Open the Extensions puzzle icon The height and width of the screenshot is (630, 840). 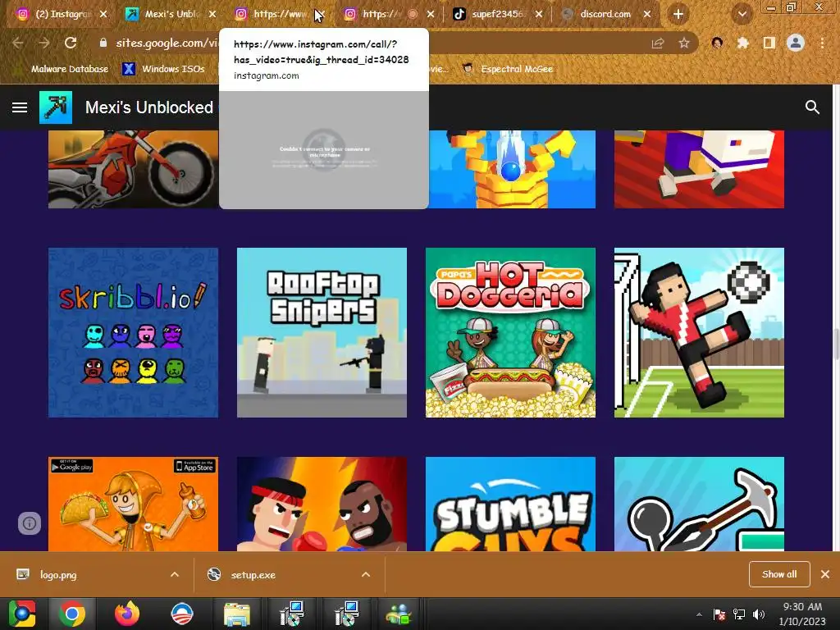coord(743,43)
